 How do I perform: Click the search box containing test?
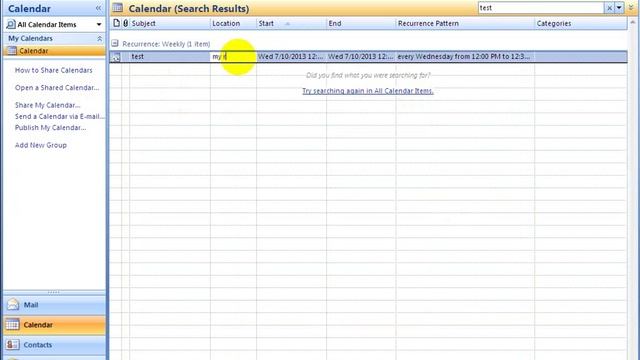541,8
